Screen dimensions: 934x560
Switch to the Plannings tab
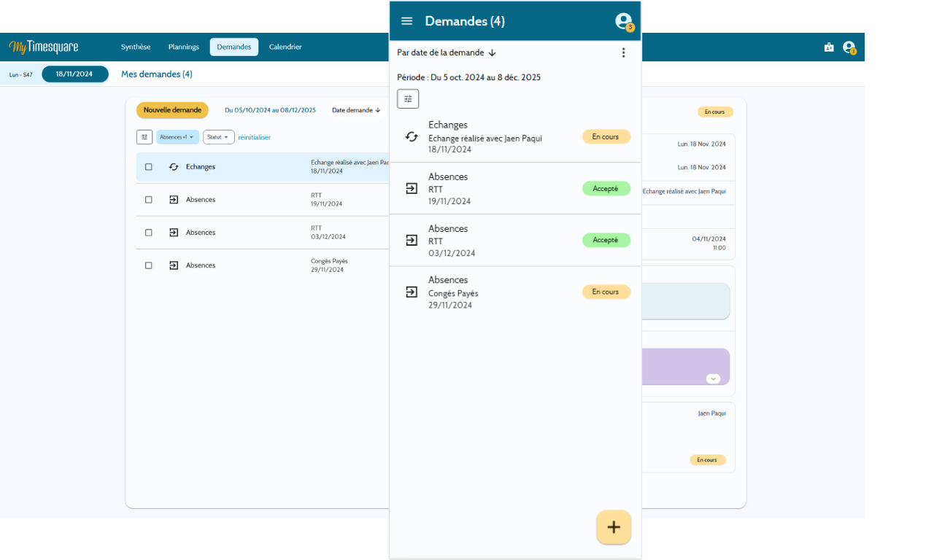click(183, 47)
